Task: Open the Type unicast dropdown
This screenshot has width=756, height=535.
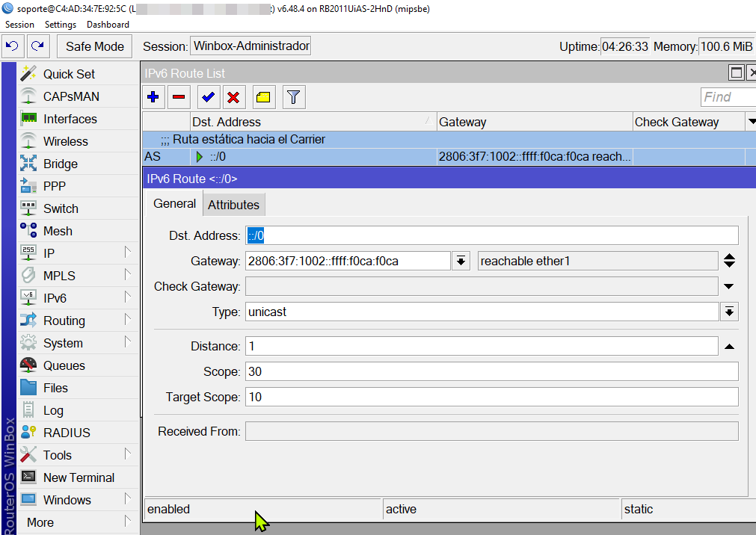Action: pyautogui.click(x=729, y=312)
